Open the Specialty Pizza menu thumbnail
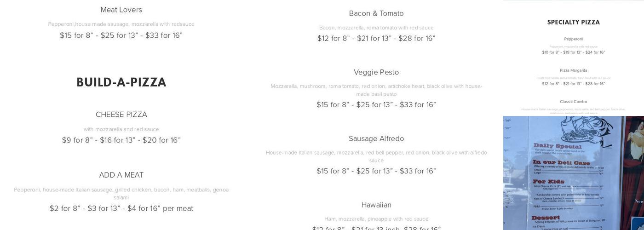This screenshot has width=644, height=230. tap(573, 58)
